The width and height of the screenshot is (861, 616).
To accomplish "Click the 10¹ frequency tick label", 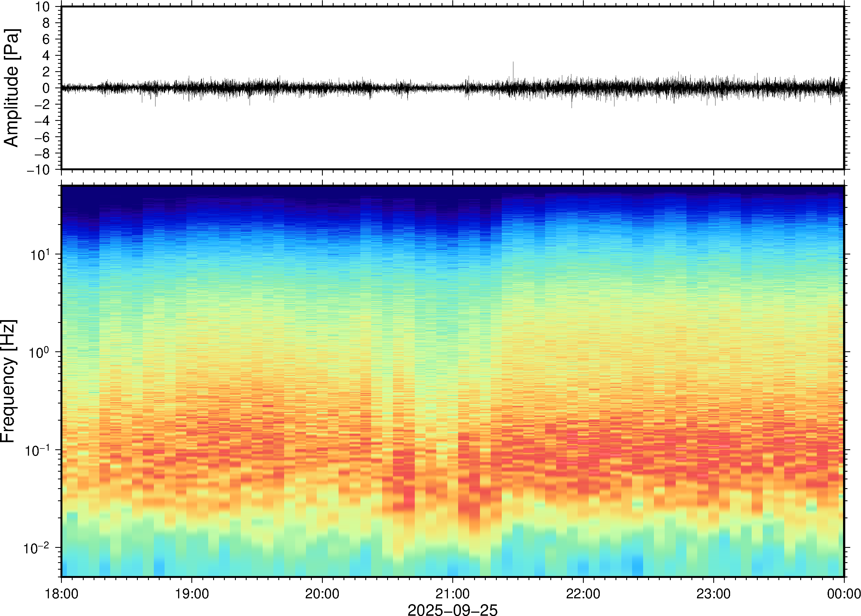I will tap(40, 254).
